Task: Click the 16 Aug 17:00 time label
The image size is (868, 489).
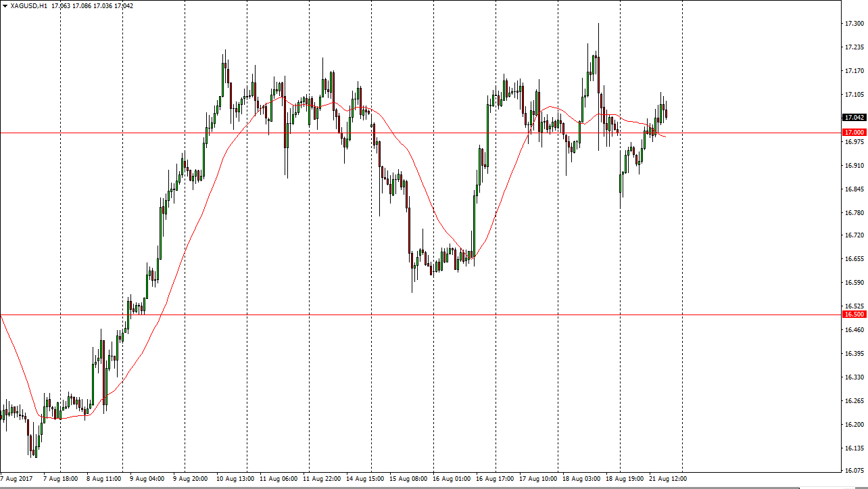Action: [496, 478]
